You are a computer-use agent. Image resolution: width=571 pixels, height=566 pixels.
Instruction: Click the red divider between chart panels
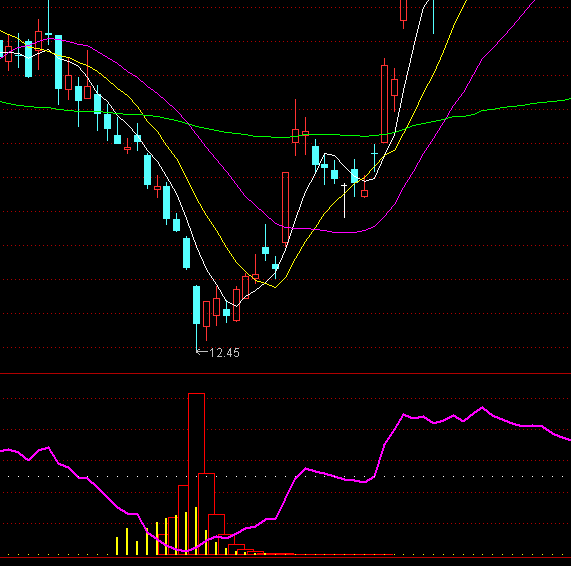[286, 373]
